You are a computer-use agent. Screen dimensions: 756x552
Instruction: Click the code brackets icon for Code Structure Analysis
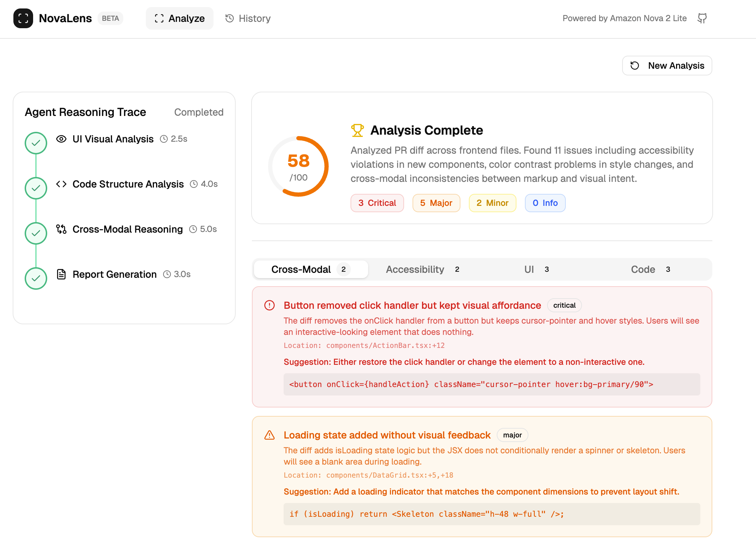[61, 184]
